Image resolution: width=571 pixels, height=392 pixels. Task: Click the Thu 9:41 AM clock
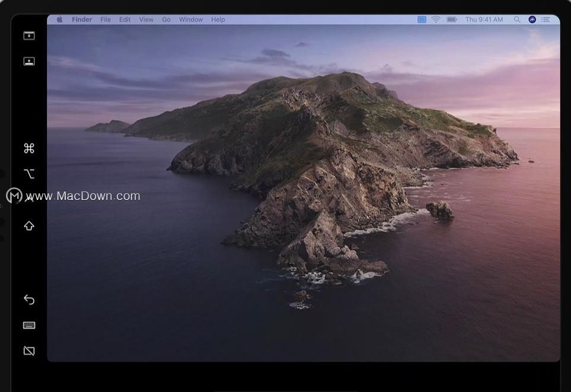484,20
